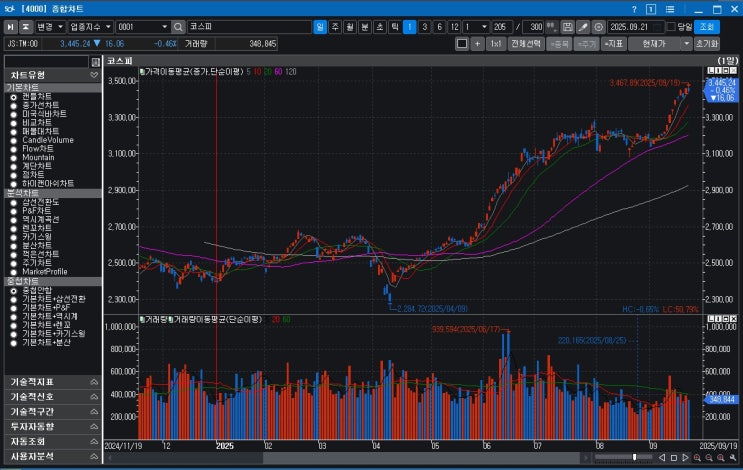Select CandleVolume chart type
Viewport: 743px width, 470px height.
pyautogui.click(x=14, y=140)
